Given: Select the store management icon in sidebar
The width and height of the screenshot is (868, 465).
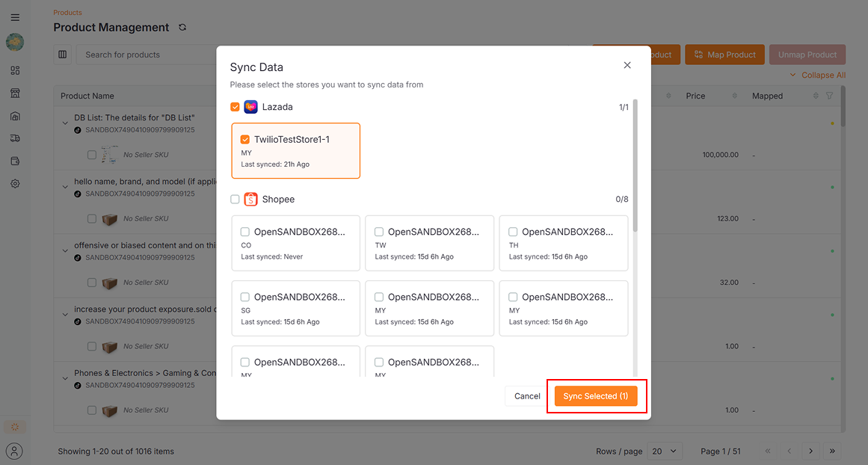Looking at the screenshot, I should click(15, 92).
